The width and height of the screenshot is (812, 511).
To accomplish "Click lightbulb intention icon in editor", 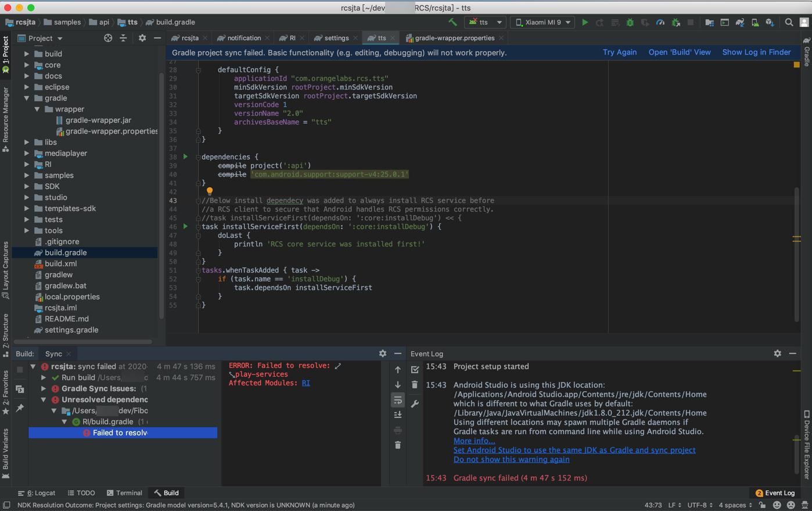I will click(210, 191).
